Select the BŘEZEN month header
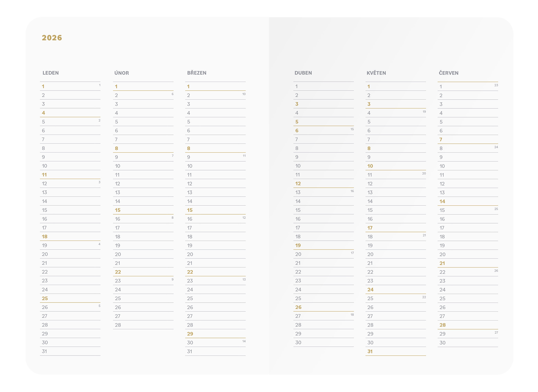Viewport: 538px width, 392px height. pyautogui.click(x=197, y=73)
